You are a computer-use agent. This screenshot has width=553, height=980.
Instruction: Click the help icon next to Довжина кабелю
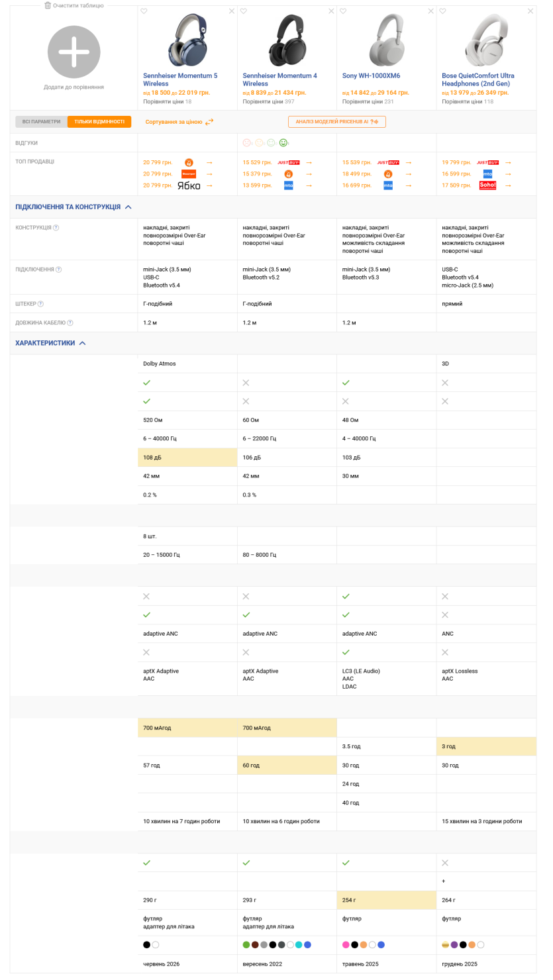click(70, 323)
